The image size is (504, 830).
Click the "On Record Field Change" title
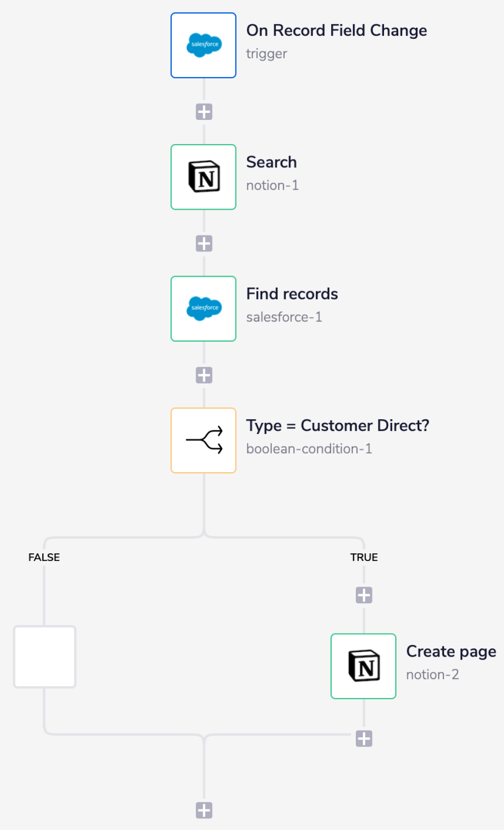coord(336,31)
